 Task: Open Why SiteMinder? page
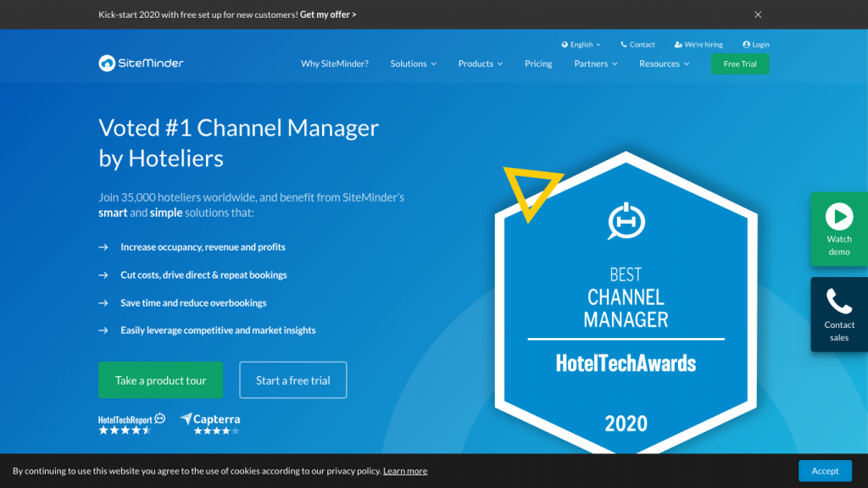pos(335,64)
